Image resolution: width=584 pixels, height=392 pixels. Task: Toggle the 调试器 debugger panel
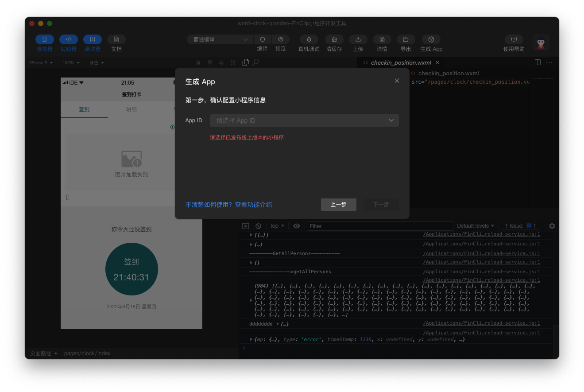[93, 39]
